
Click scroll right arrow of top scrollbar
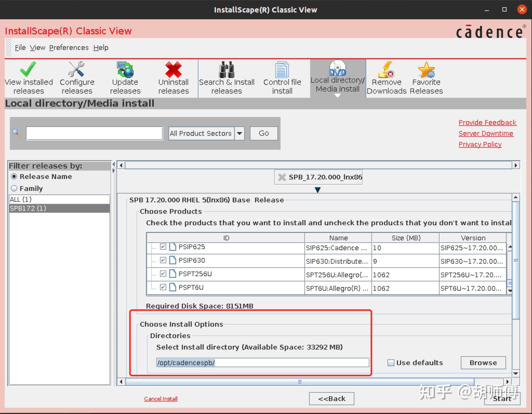(516, 165)
